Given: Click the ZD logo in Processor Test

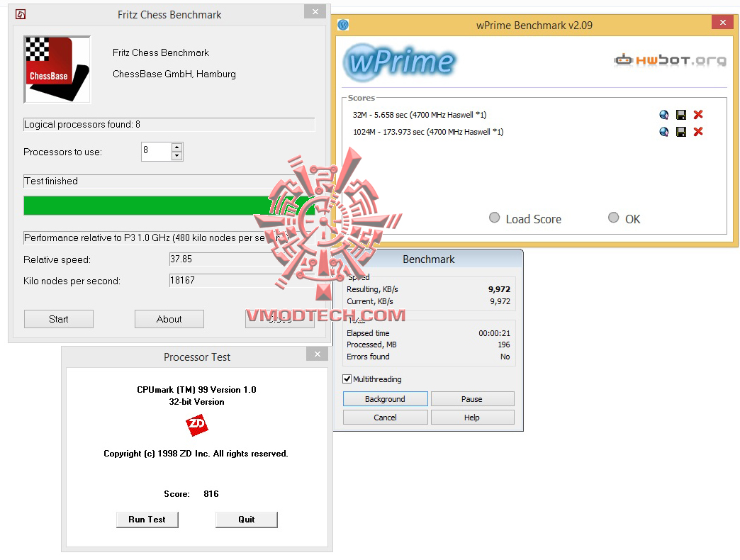Looking at the screenshot, I should point(197,425).
